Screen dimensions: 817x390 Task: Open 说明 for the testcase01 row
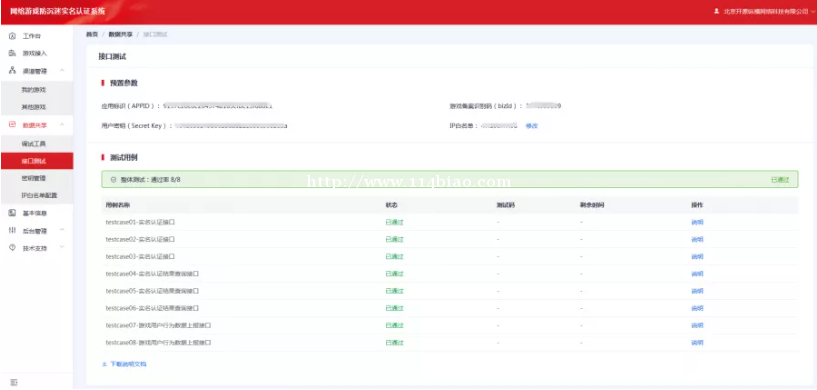[x=697, y=222]
